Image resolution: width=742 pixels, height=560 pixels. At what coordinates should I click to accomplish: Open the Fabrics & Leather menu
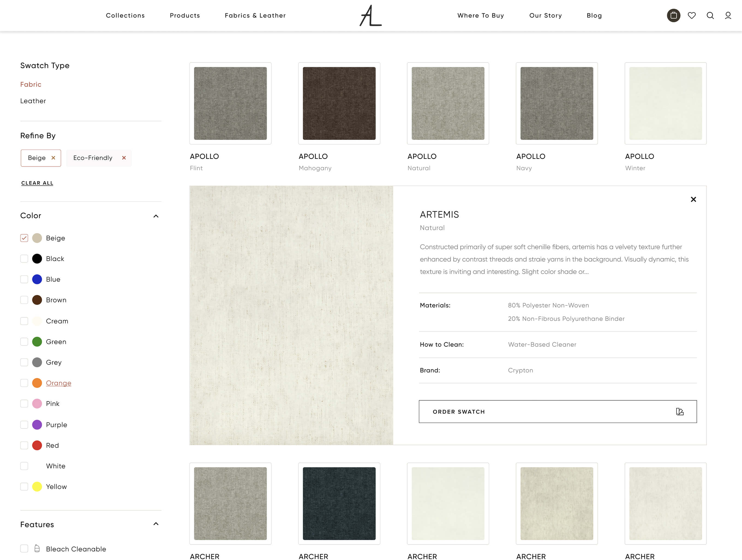[255, 16]
